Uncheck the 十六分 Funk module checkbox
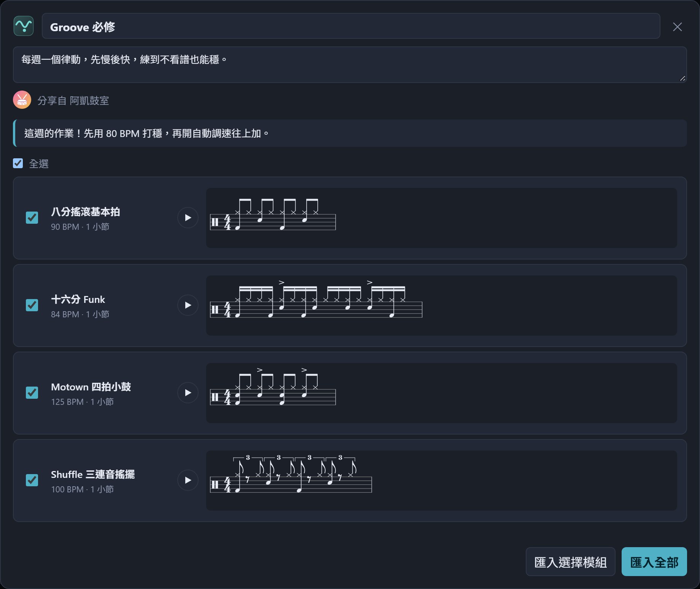700x589 pixels. [32, 305]
